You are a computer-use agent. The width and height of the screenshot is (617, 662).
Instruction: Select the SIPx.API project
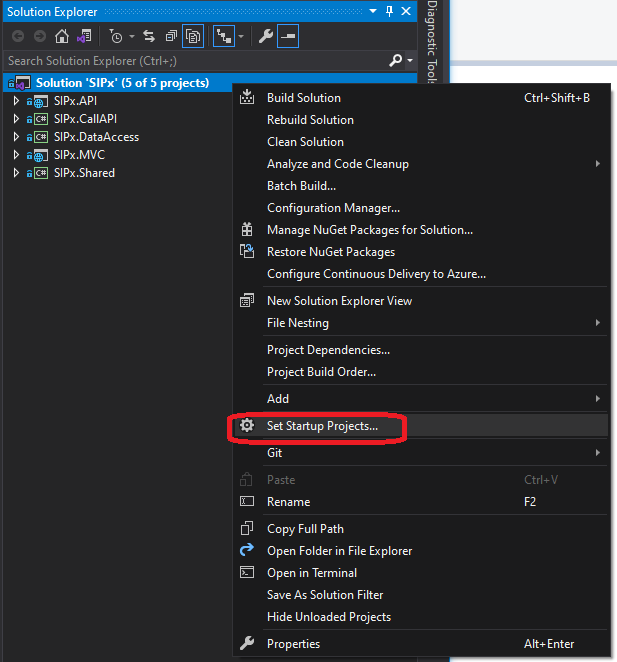click(75, 101)
